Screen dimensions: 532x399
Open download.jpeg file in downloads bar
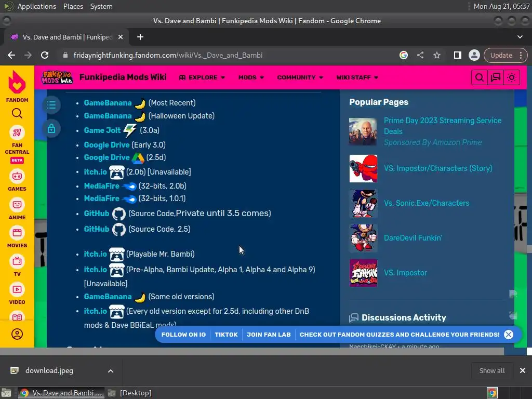(49, 370)
